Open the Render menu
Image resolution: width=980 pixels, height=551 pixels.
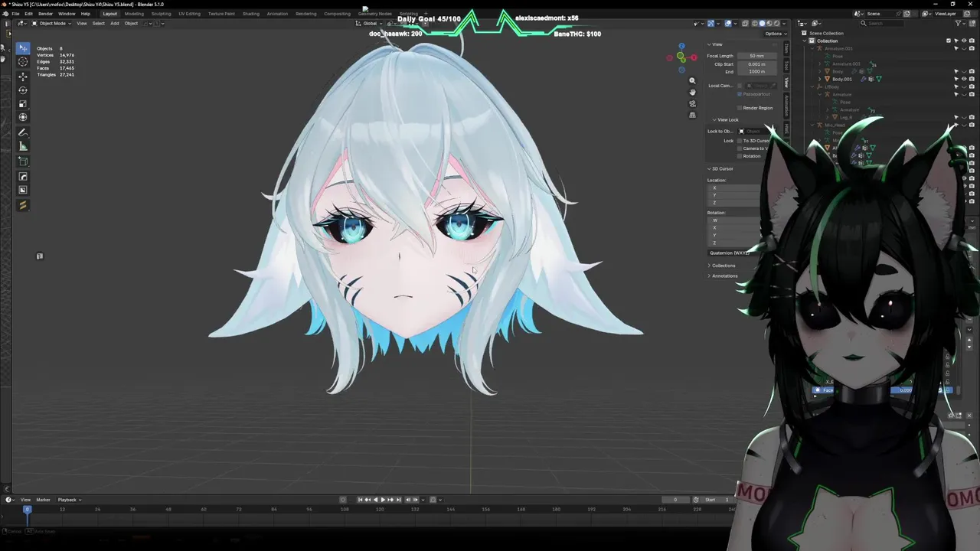[x=45, y=14]
